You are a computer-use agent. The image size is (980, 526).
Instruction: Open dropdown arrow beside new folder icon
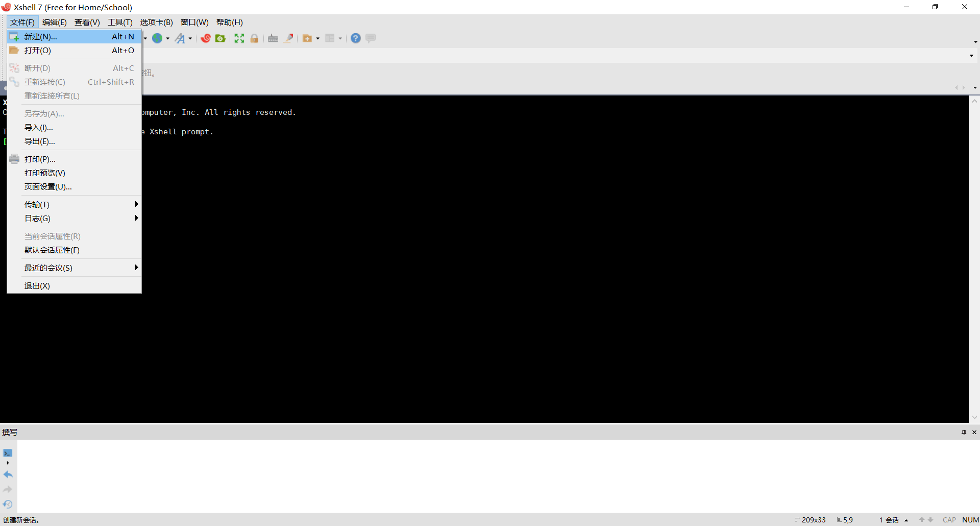317,38
